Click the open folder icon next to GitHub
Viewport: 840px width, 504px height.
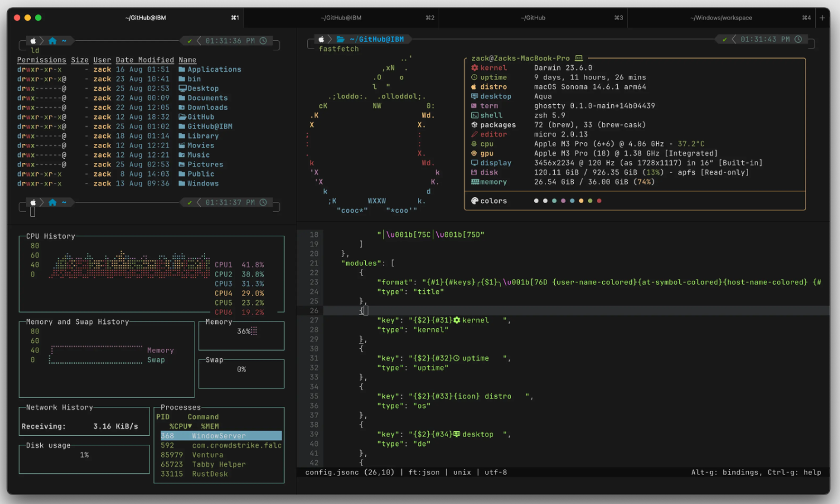(x=183, y=117)
